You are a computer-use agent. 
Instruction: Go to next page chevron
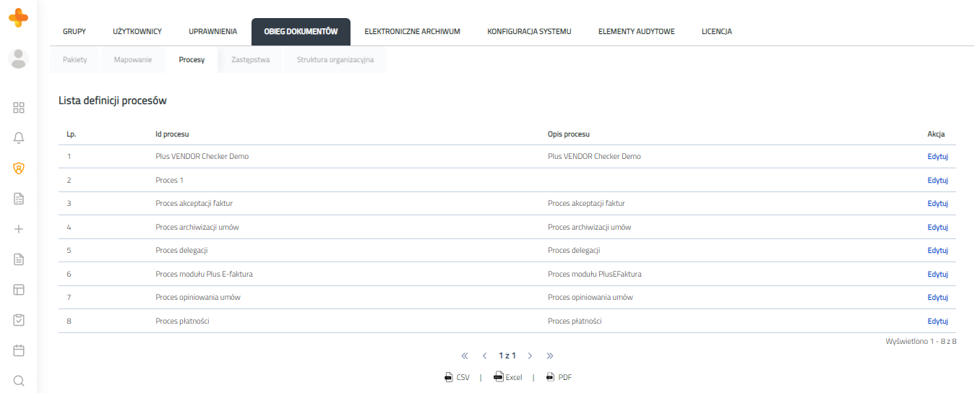pyautogui.click(x=530, y=355)
